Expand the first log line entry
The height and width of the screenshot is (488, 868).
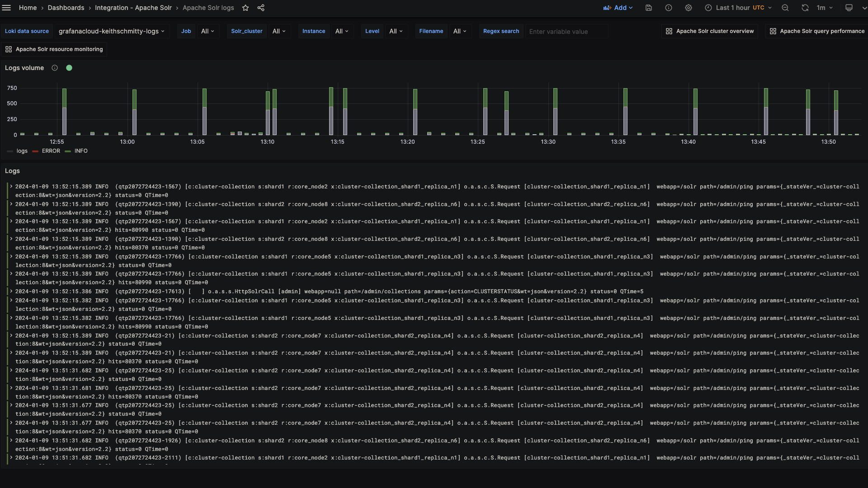pyautogui.click(x=11, y=187)
